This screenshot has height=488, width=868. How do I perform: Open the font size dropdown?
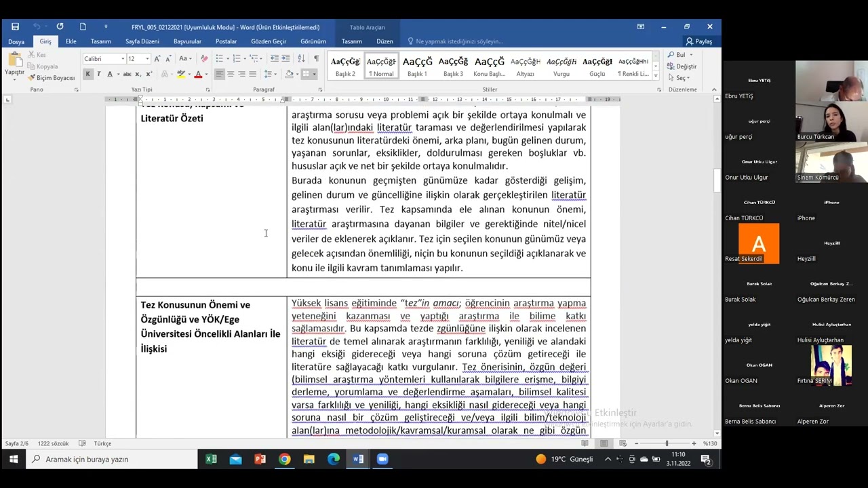147,59
